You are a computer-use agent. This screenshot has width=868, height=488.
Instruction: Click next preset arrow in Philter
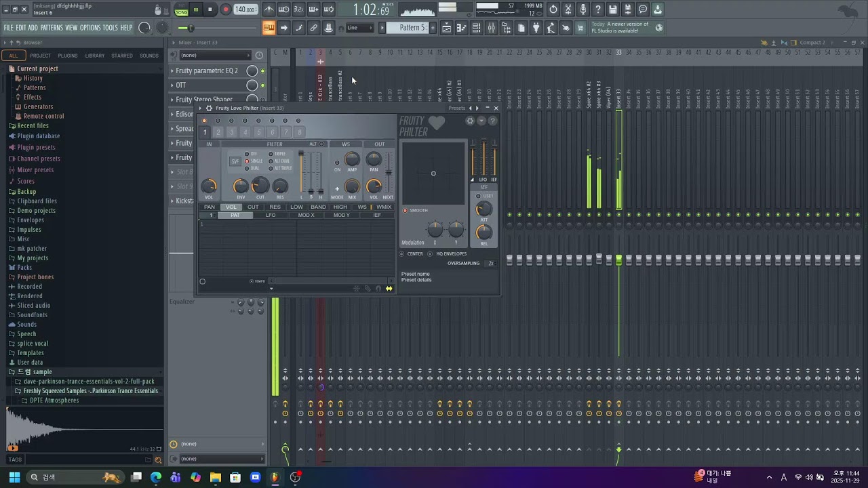point(477,108)
